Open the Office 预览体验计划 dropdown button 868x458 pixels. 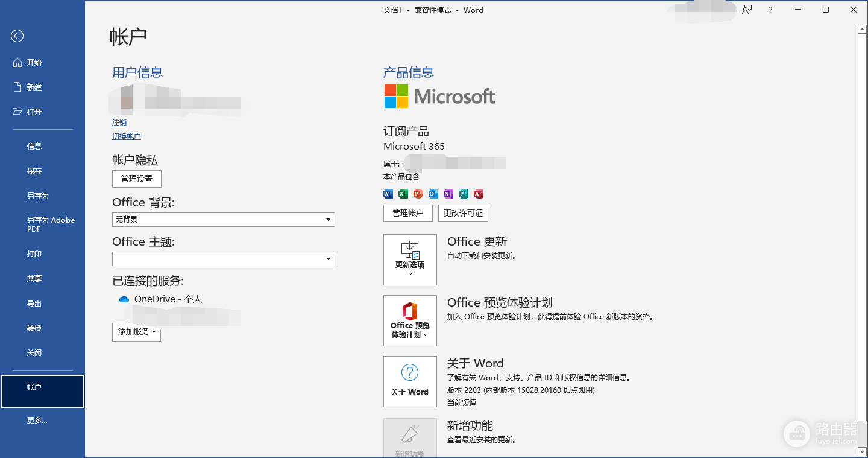click(410, 320)
